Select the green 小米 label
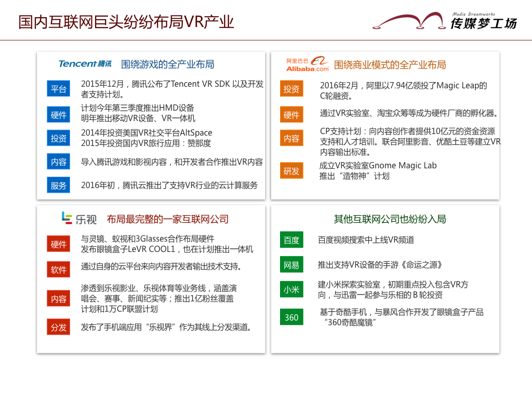 click(x=291, y=290)
